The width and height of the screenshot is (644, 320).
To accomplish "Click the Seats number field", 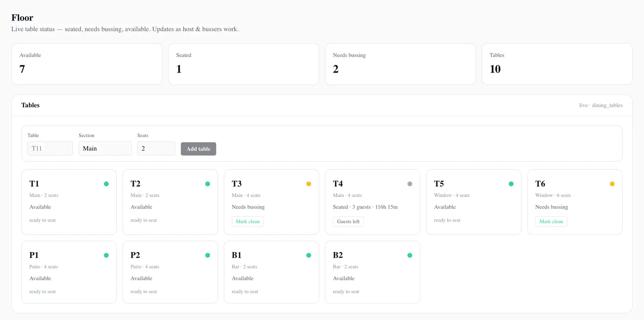I will 156,149.
